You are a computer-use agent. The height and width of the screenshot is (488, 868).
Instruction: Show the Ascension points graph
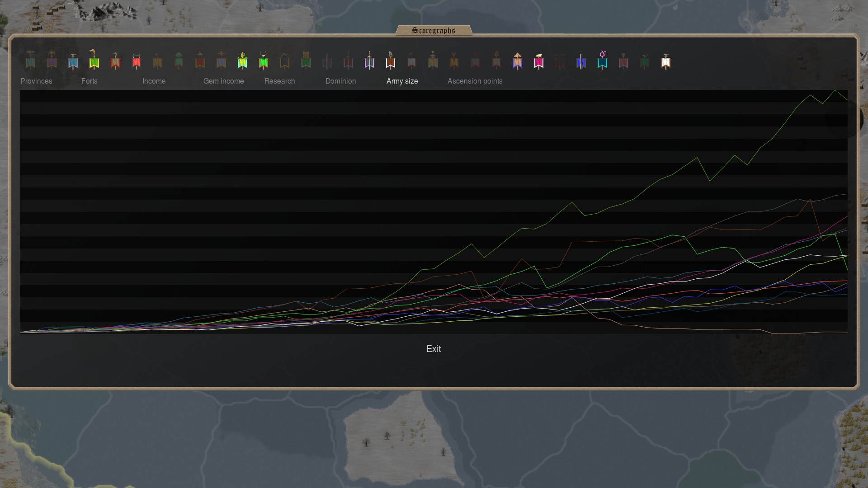click(x=475, y=81)
